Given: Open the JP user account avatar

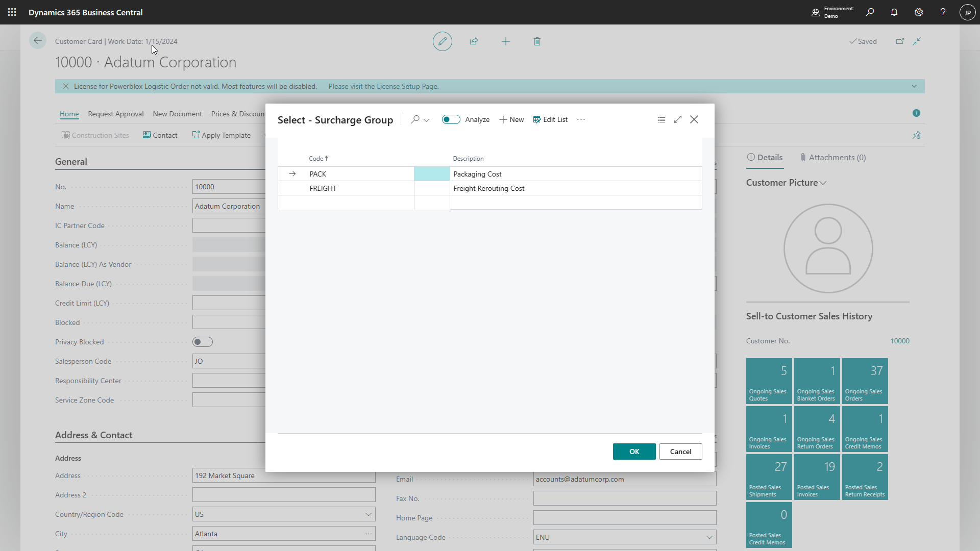Looking at the screenshot, I should click(968, 12).
